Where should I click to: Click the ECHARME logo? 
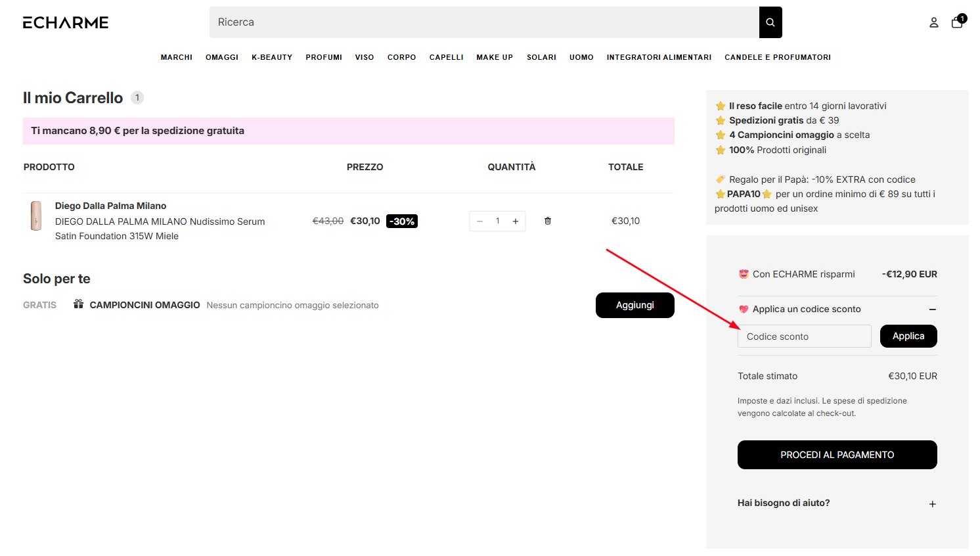point(65,22)
